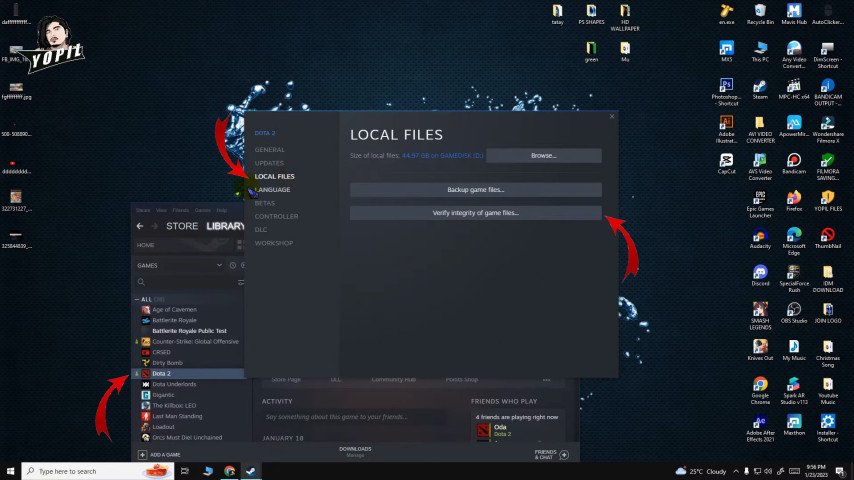Open the Help menu in Steam
This screenshot has width=854, height=480.
pos(222,210)
